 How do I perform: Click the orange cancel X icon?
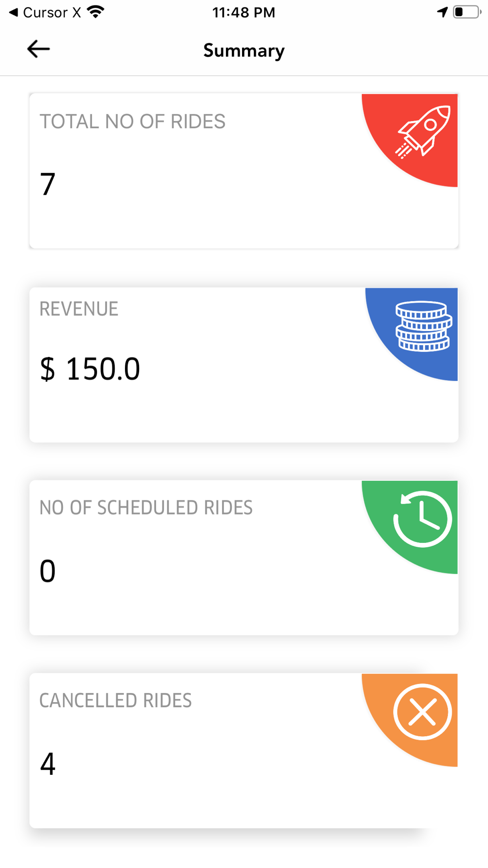[422, 712]
